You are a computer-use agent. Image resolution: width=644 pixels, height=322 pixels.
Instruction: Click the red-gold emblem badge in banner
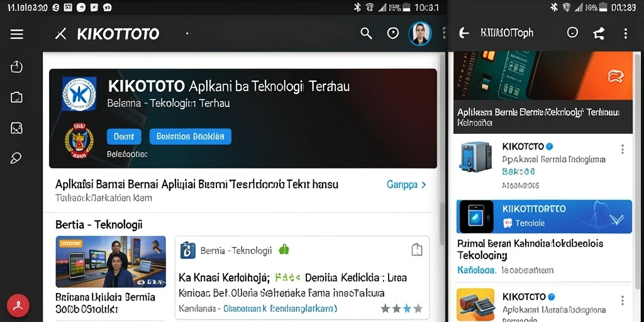pyautogui.click(x=79, y=142)
